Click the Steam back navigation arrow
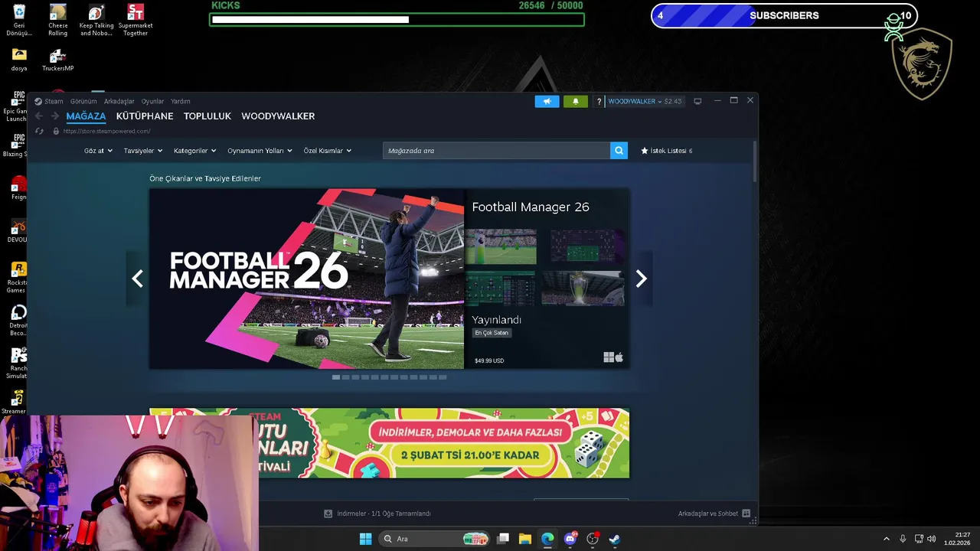 [39, 116]
